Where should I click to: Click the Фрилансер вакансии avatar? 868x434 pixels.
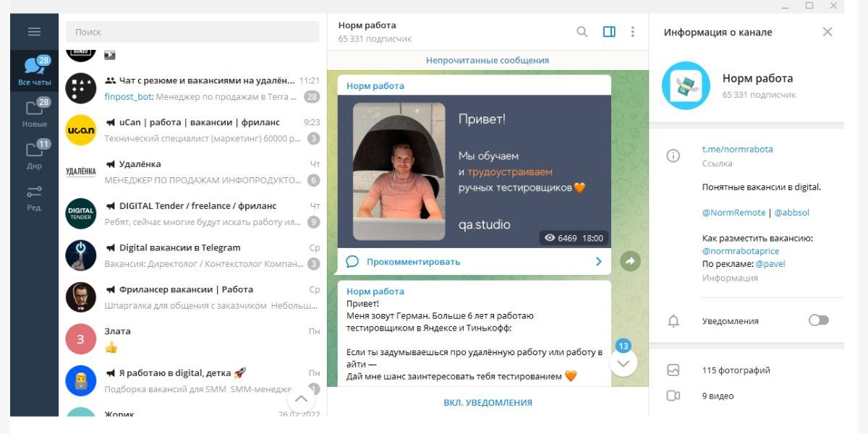(x=81, y=297)
